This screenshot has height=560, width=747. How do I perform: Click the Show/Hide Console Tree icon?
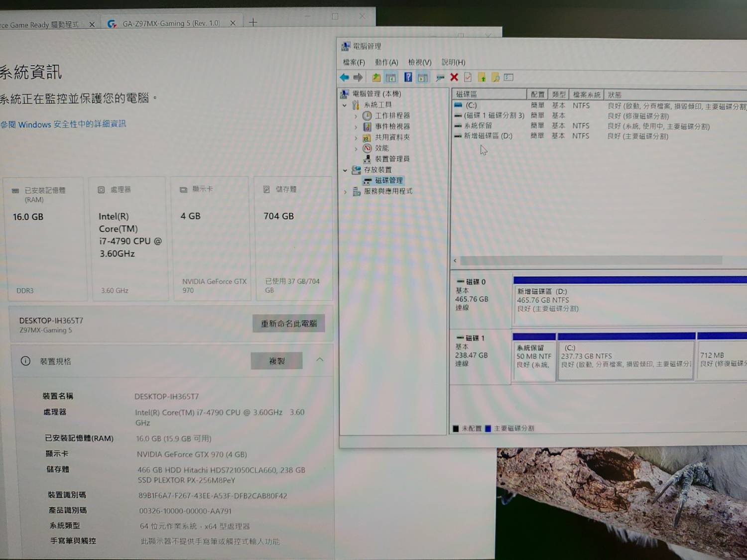click(391, 77)
